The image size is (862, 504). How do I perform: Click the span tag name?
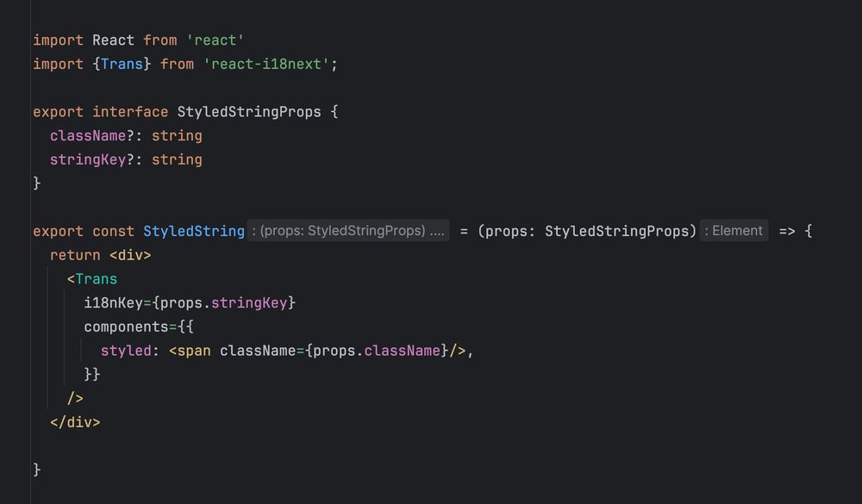(x=193, y=351)
